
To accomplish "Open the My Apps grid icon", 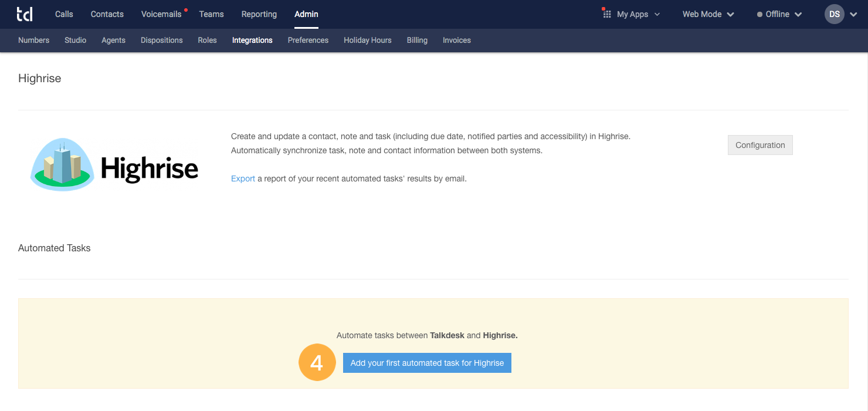I will click(x=606, y=14).
